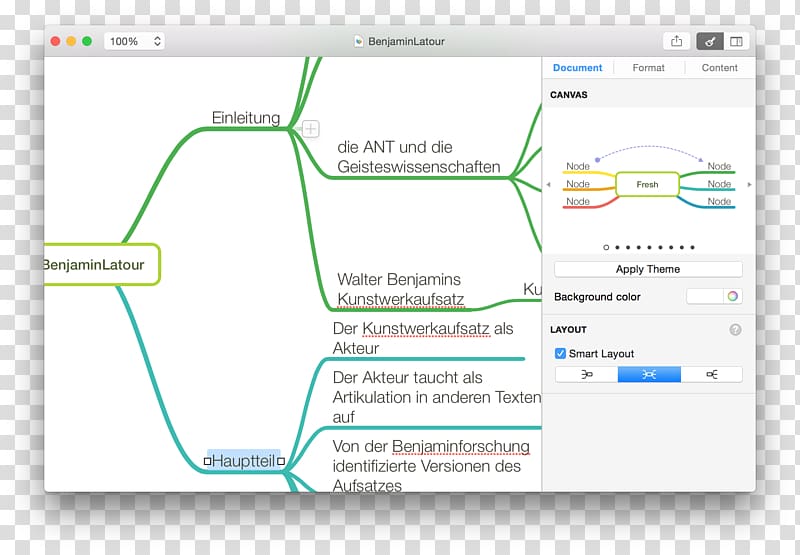The image size is (800, 555).
Task: Click the CANVAS section header
Action: click(568, 95)
